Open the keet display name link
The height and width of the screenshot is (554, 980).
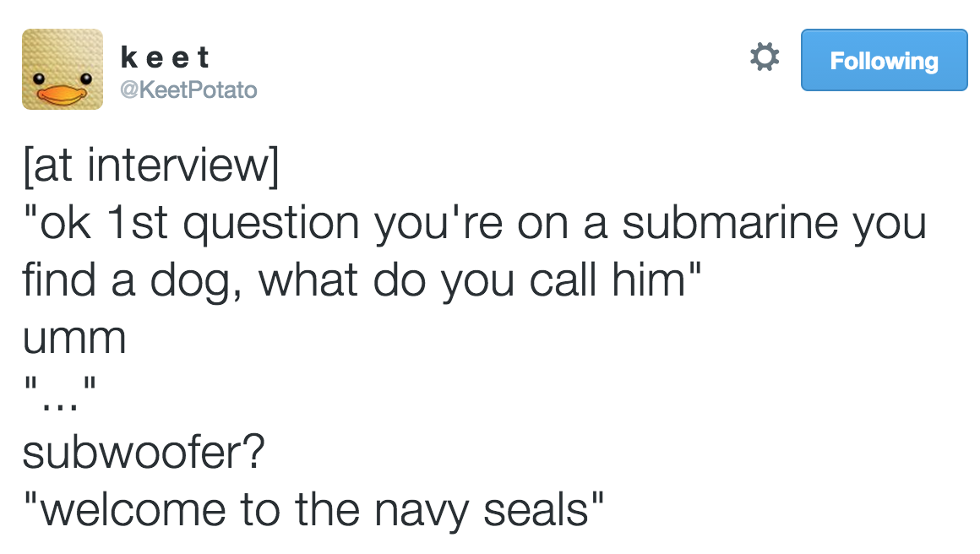165,57
